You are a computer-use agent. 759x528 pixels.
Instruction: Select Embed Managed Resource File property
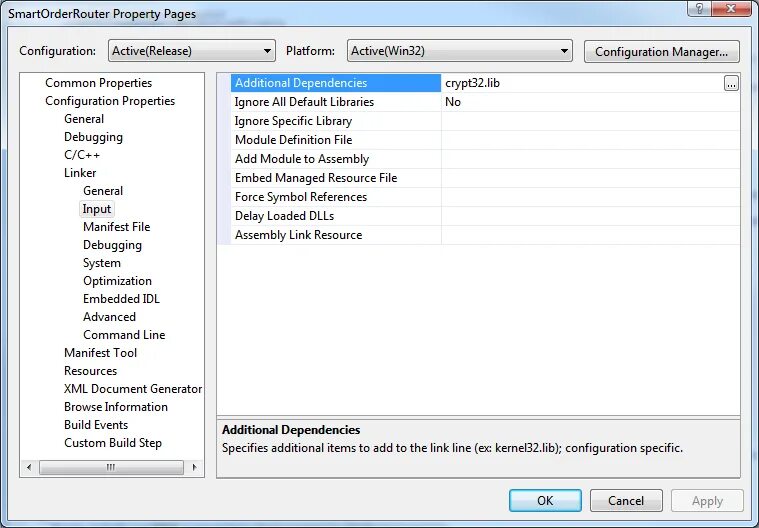click(335, 178)
